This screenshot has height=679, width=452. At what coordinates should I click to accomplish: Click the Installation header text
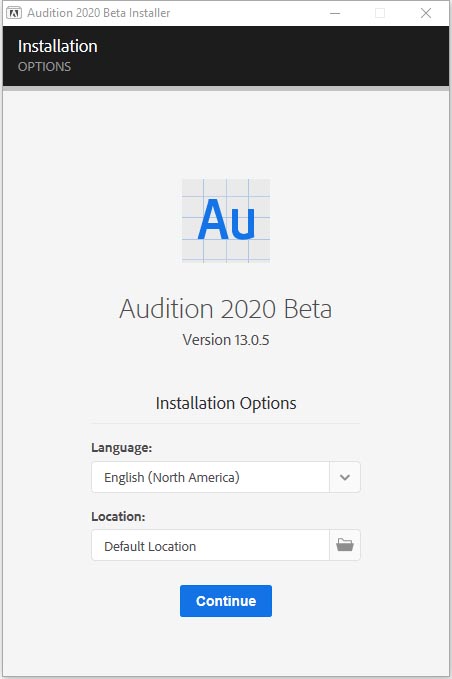coord(58,46)
